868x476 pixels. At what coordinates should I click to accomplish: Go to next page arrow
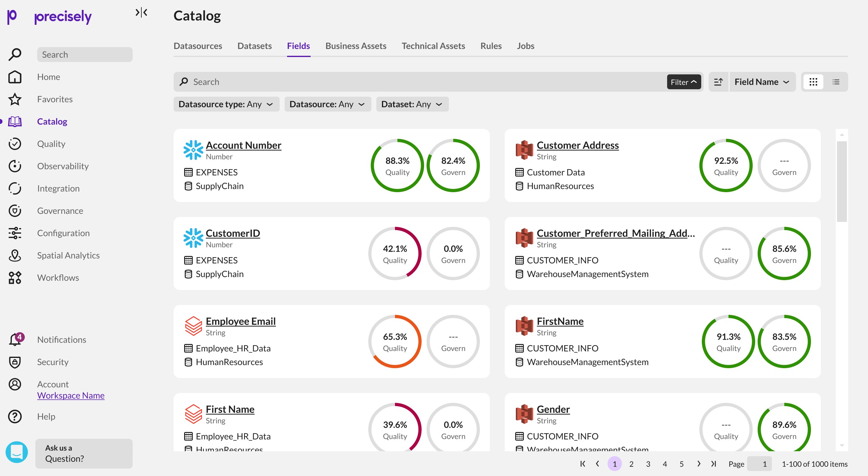(x=699, y=464)
